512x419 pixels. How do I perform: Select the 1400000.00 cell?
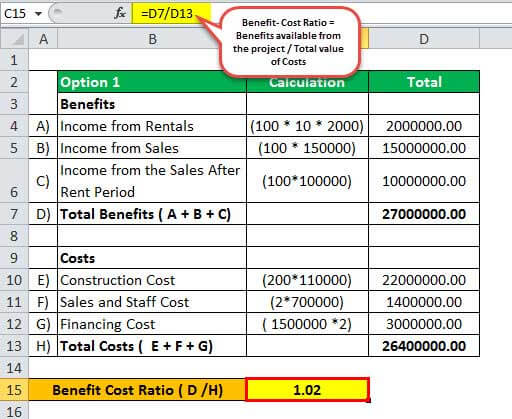(424, 302)
